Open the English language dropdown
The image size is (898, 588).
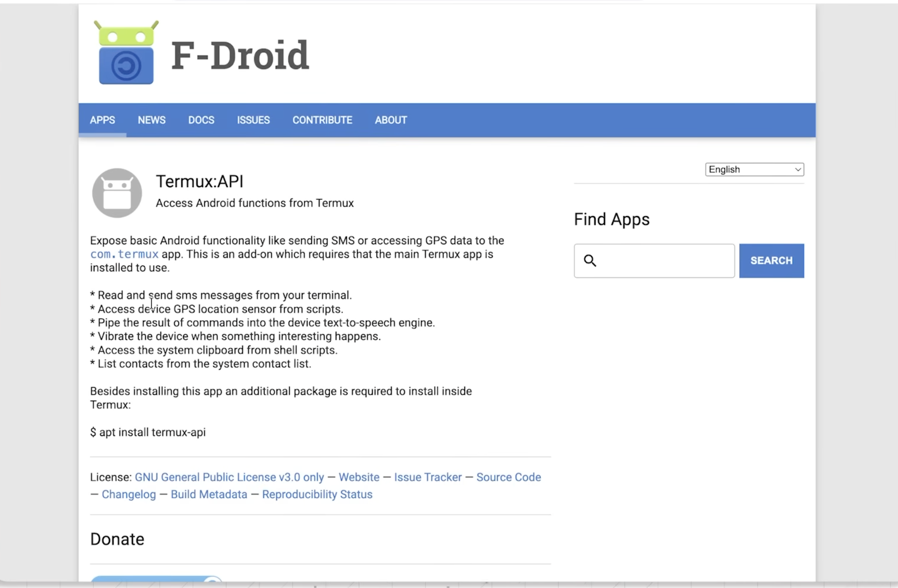(x=754, y=170)
